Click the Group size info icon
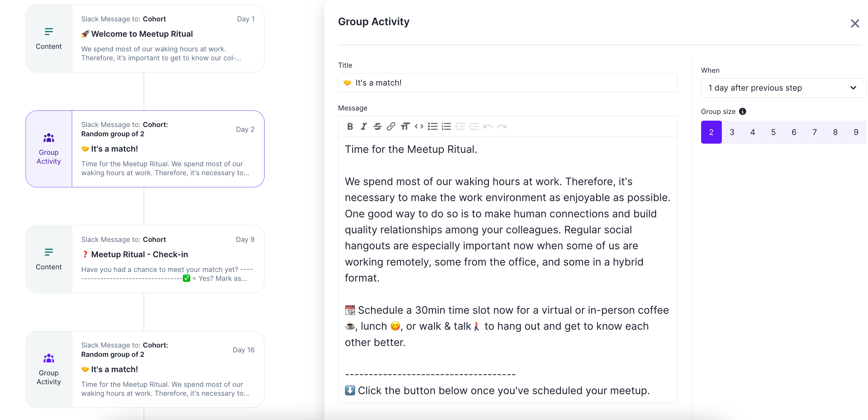This screenshot has width=868, height=420. [x=742, y=112]
